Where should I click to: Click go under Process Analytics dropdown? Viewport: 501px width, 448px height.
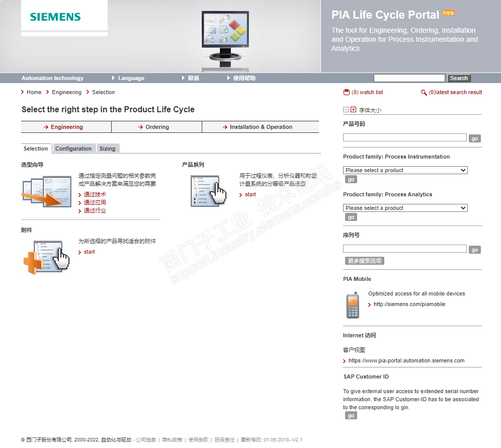tap(351, 217)
